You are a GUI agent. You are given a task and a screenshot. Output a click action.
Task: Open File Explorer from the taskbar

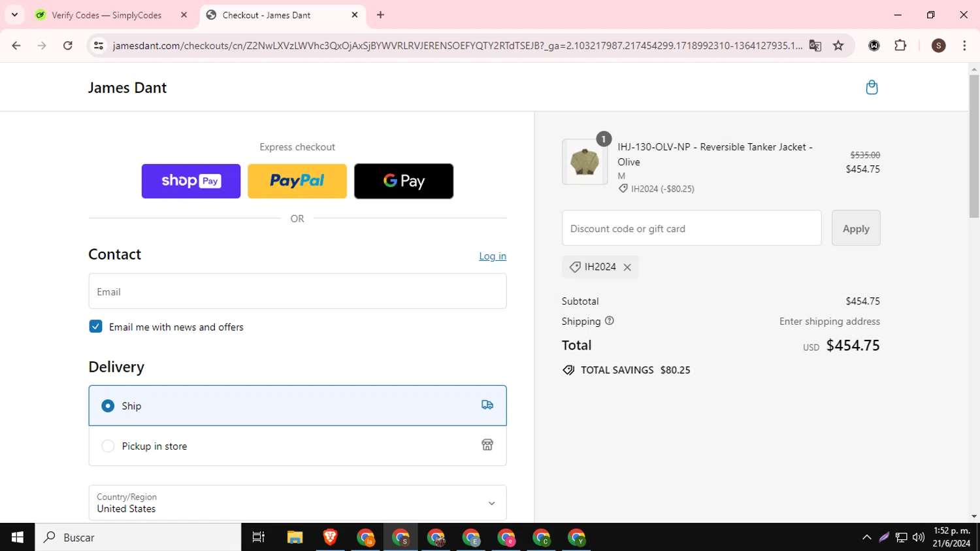click(x=295, y=537)
